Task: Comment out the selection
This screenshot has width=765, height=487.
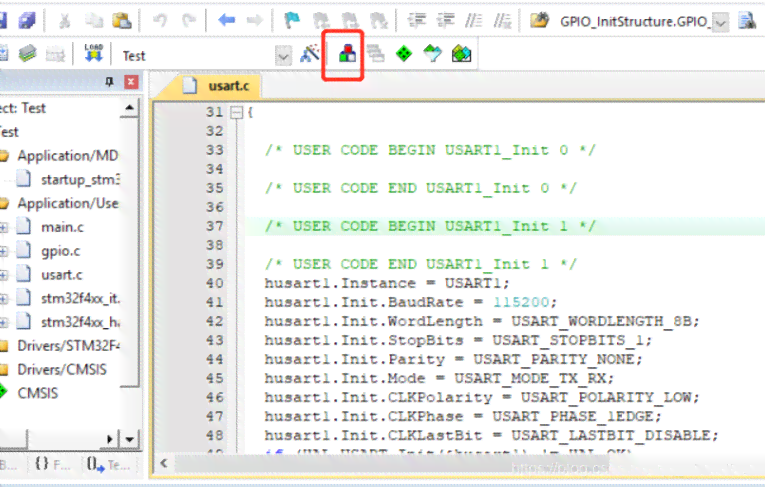Action: pos(474,20)
